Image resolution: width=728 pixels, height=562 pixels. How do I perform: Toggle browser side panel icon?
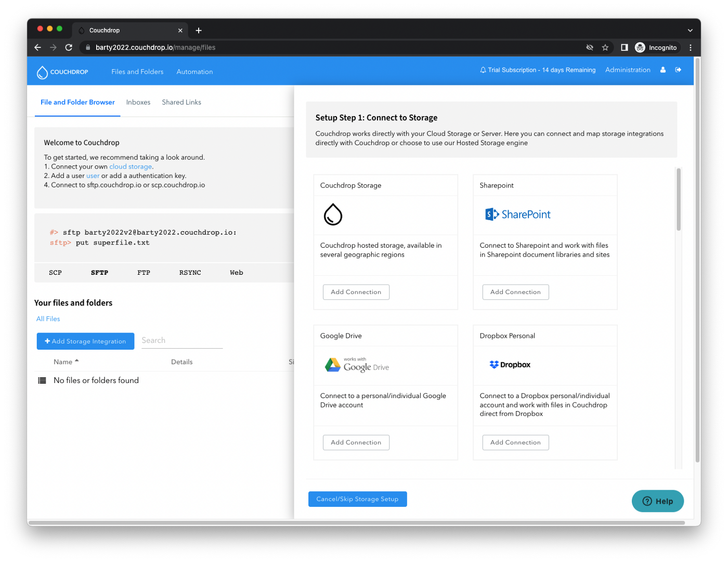[625, 47]
